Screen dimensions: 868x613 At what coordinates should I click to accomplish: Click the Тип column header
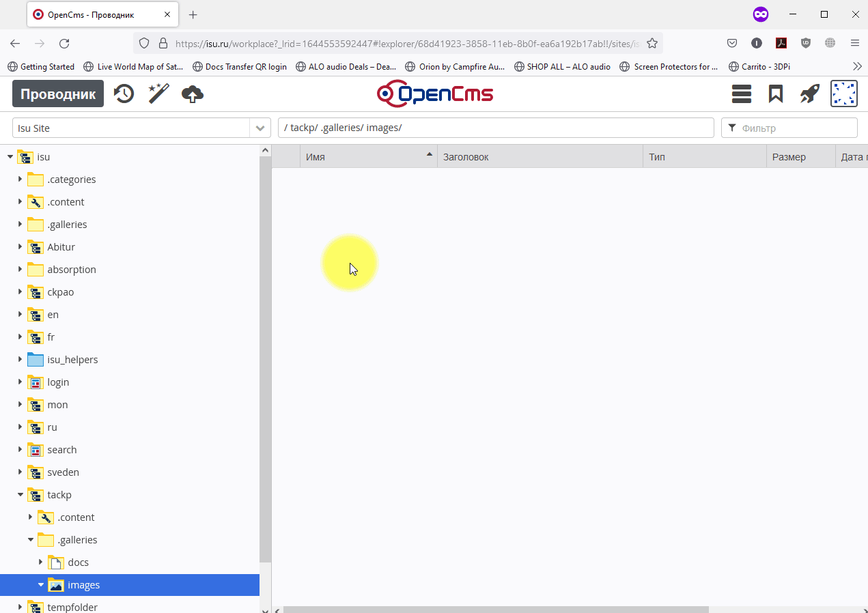pyautogui.click(x=703, y=157)
